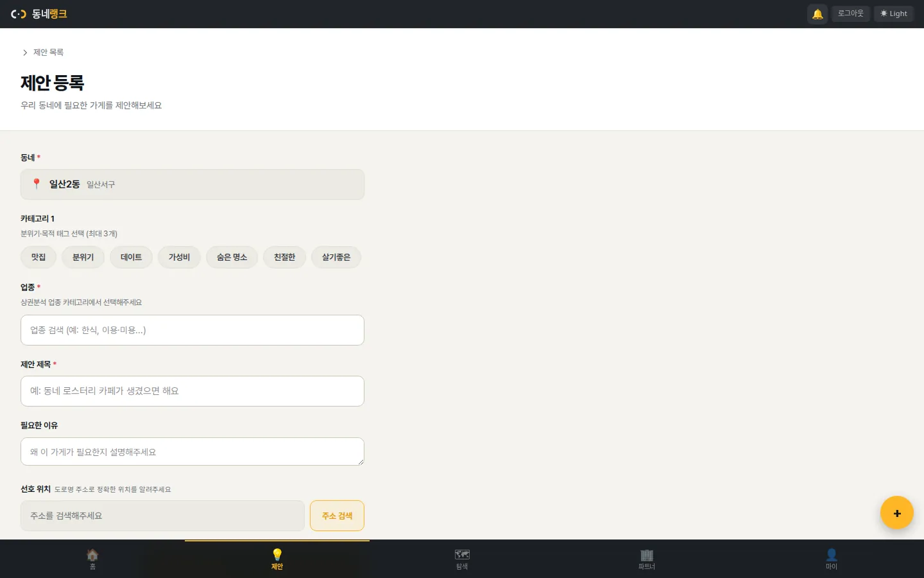Click the hint 도로명 주소로 정확한 위치를 알려주세요
This screenshot has height=578, width=924.
click(112, 489)
